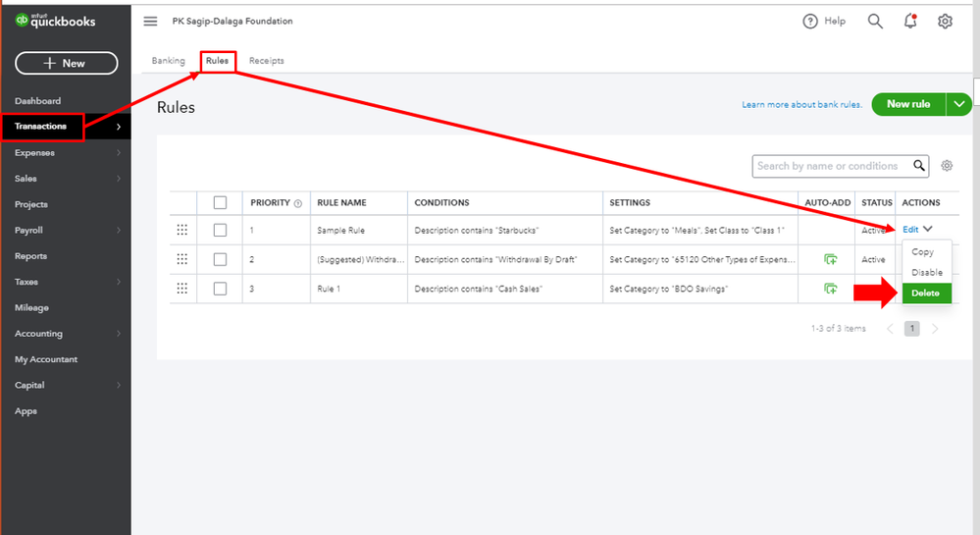Expand the Payroll sidebar menu
Image resolution: width=980 pixels, height=535 pixels.
(x=118, y=231)
